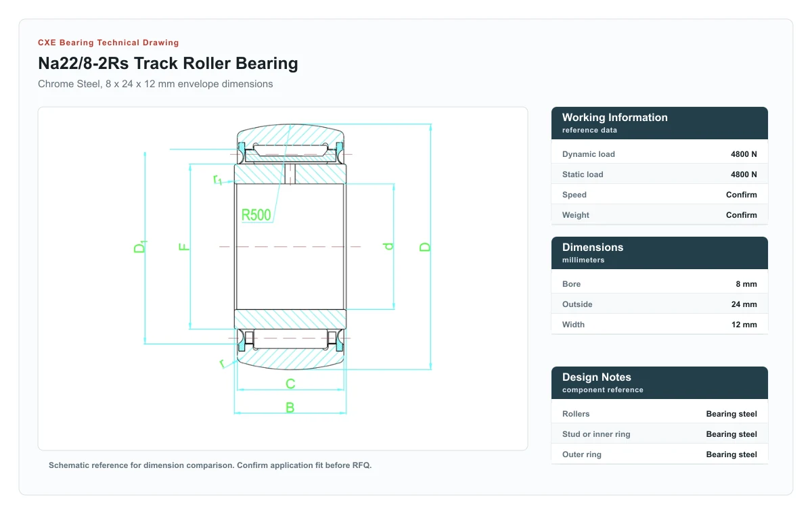Click the Confirm value for Speed
Viewport: 812px width, 514px height.
tap(742, 195)
